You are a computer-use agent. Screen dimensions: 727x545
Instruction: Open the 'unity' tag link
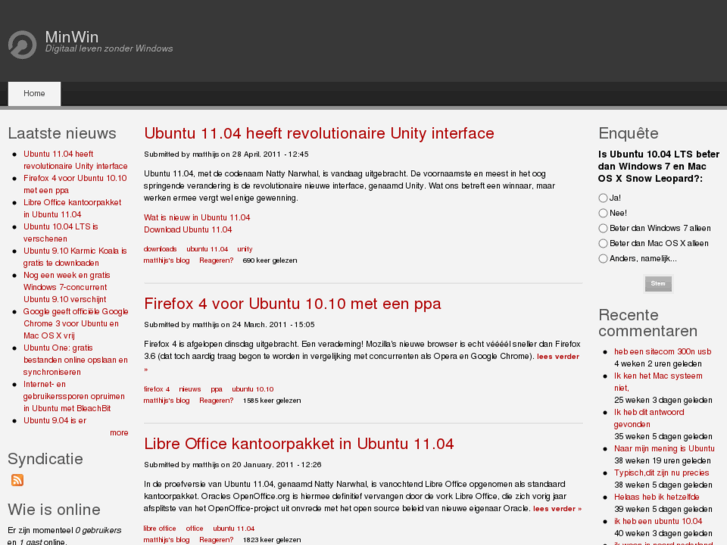[x=245, y=249]
